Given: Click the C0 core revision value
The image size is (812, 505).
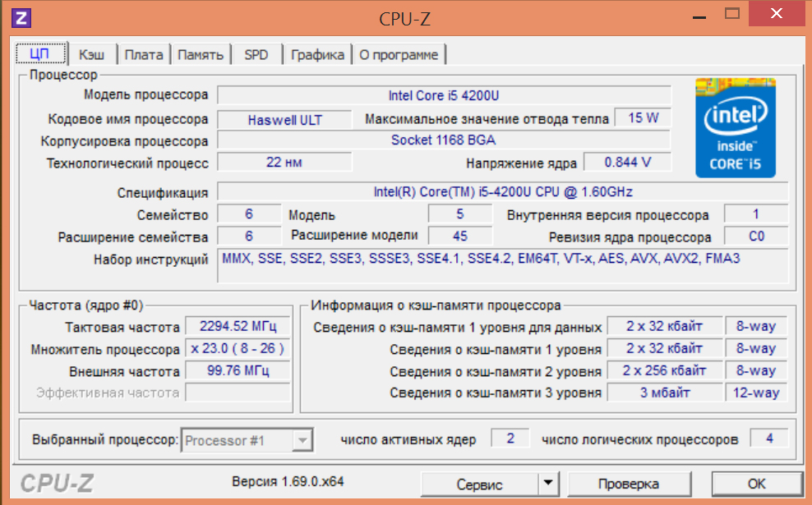Looking at the screenshot, I should tap(756, 236).
